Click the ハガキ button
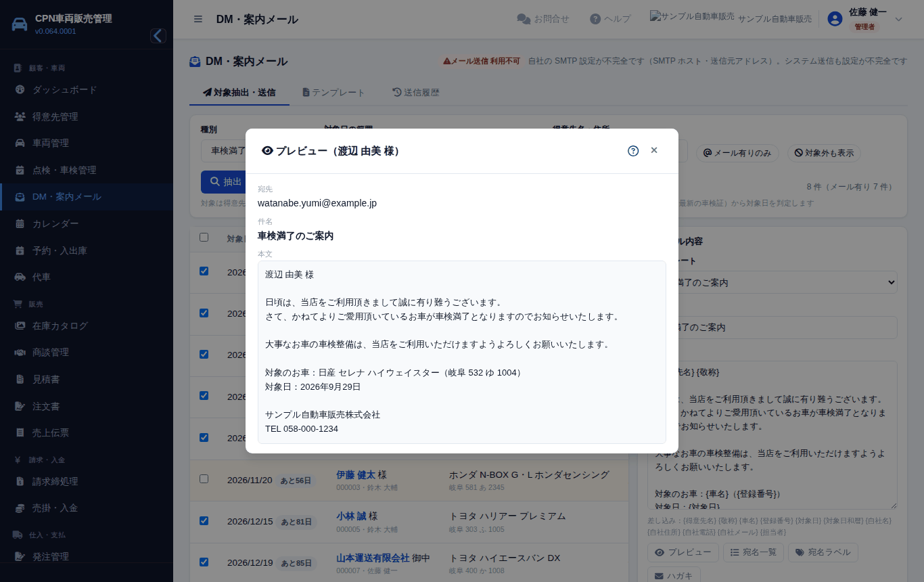Image resolution: width=924 pixels, height=582 pixels. pos(674,576)
